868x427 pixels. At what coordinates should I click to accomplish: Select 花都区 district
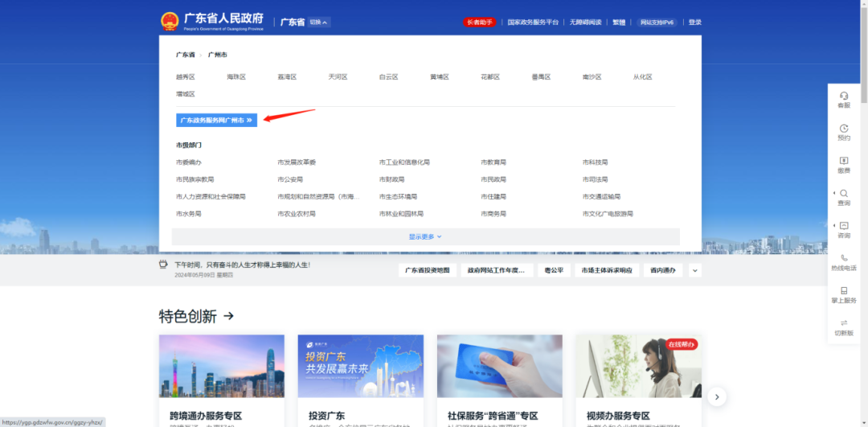click(x=490, y=77)
